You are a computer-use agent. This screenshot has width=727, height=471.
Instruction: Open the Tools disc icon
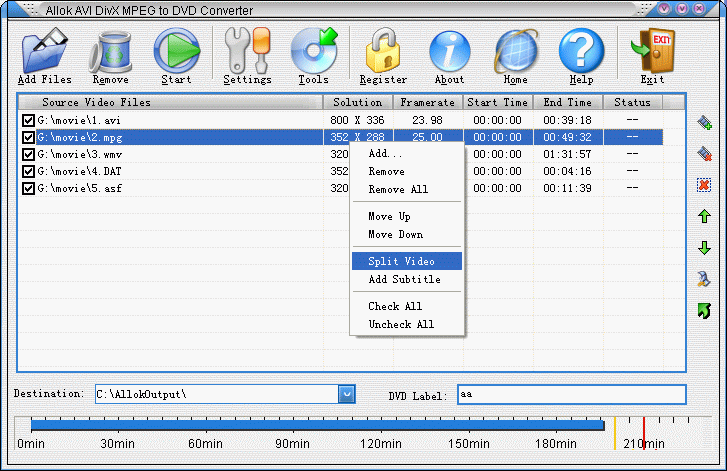pos(313,51)
